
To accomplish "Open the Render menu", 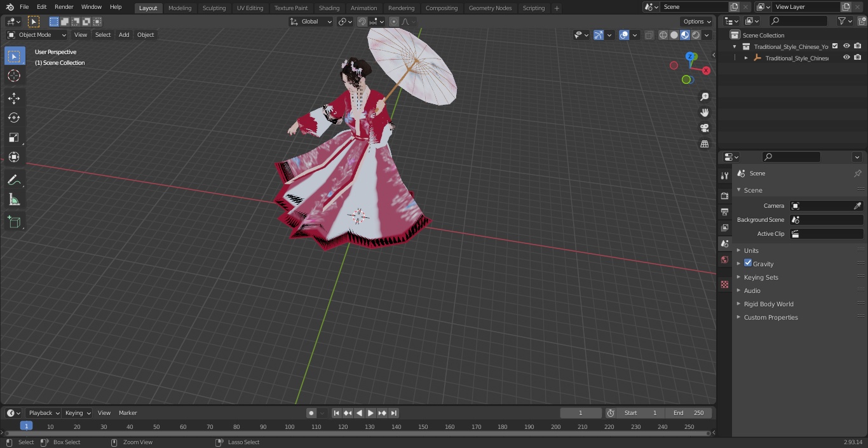I will point(64,7).
